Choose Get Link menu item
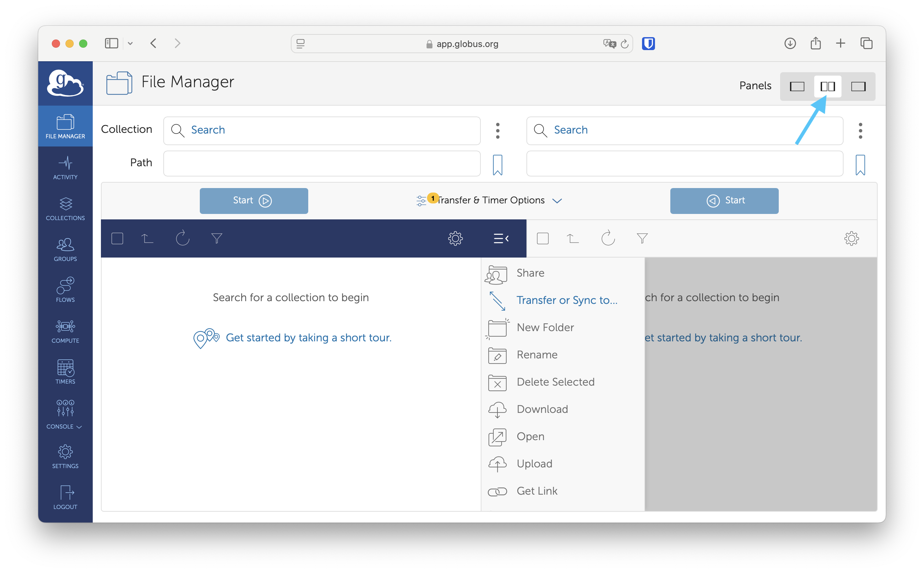 tap(563, 491)
